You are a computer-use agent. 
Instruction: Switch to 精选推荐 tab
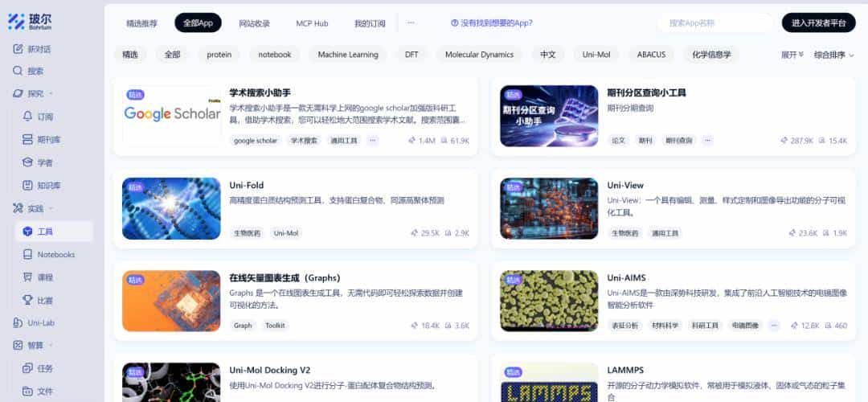coord(141,23)
